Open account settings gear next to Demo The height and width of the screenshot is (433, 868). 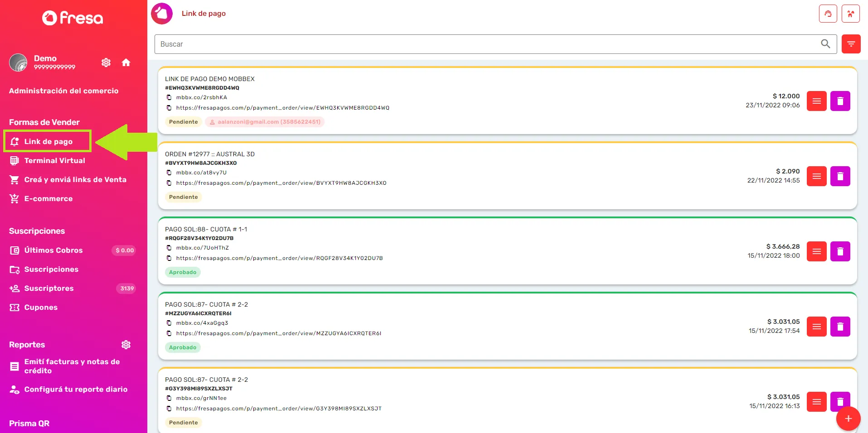[x=106, y=63]
